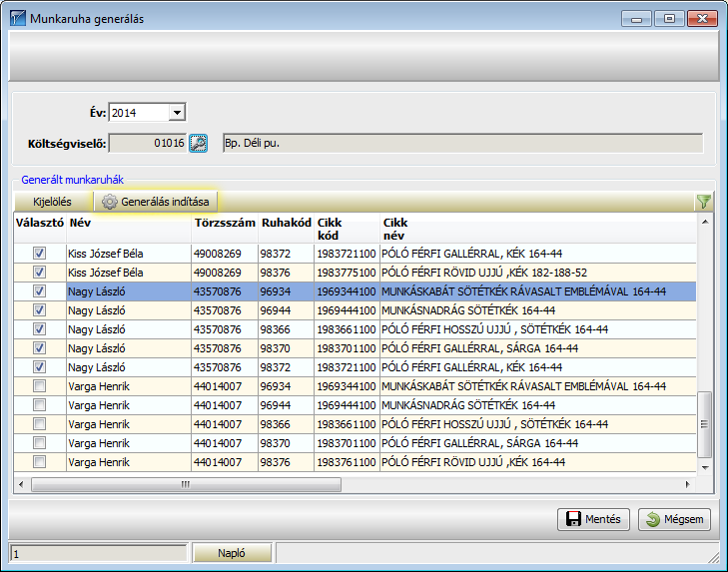Uncheck Nagy László row with ruhakód 98366
The width and height of the screenshot is (728, 572).
[40, 329]
